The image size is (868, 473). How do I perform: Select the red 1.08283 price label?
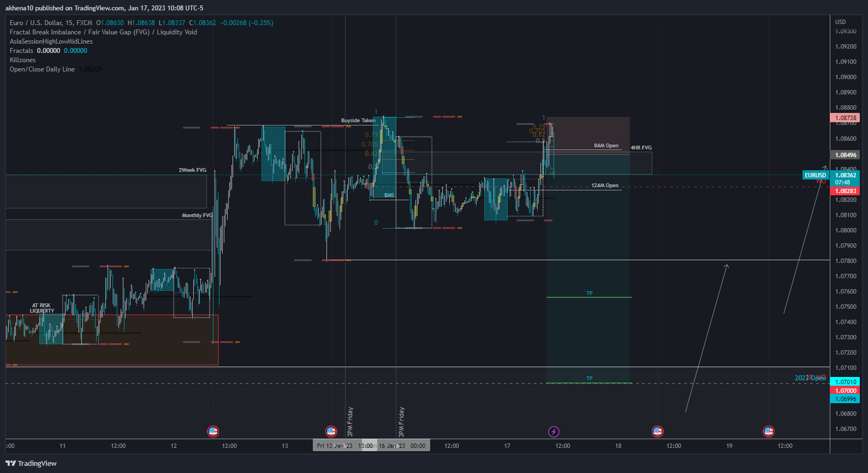click(845, 191)
